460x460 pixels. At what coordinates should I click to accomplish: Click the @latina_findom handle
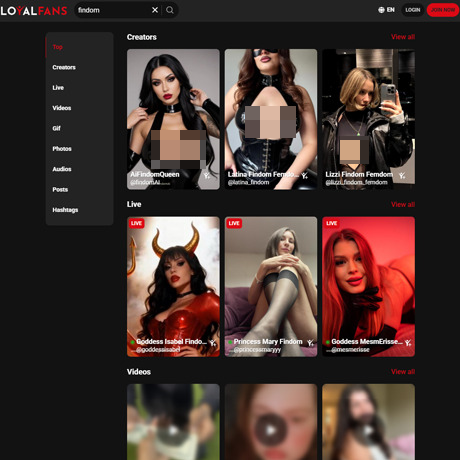tap(248, 182)
